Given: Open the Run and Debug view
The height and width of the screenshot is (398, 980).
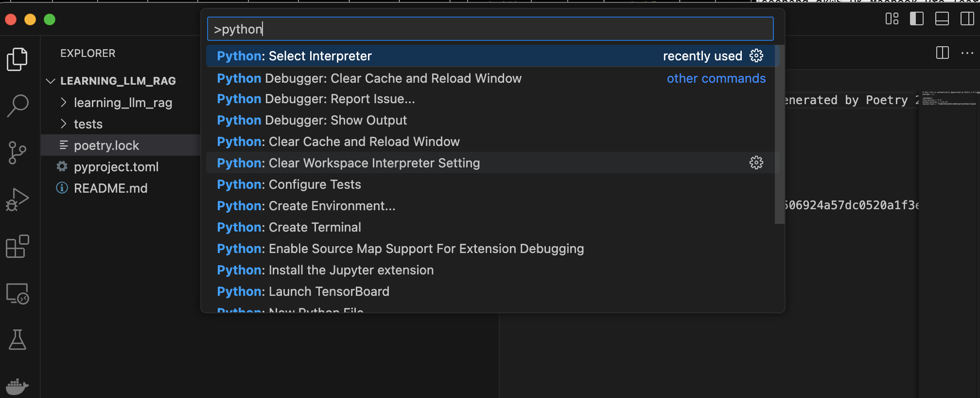Looking at the screenshot, I should 17,199.
